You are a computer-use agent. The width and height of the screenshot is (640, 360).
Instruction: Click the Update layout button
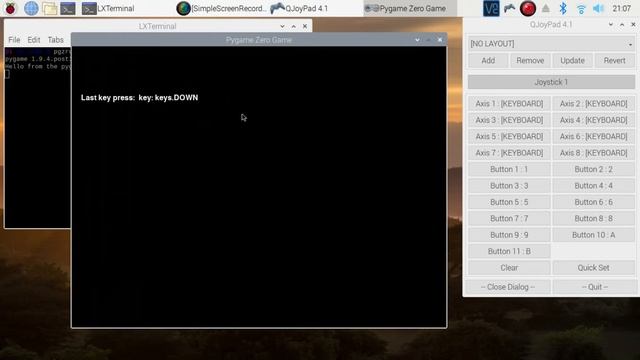pyautogui.click(x=572, y=60)
